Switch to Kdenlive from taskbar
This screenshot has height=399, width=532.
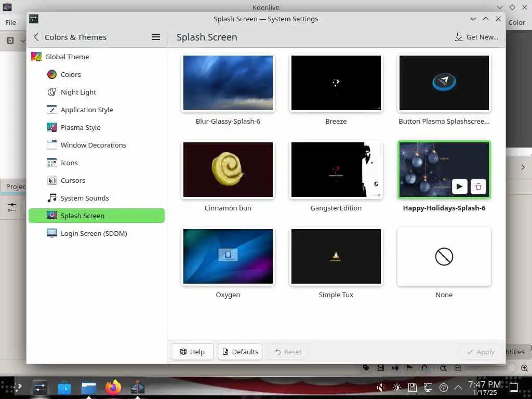pos(137,387)
